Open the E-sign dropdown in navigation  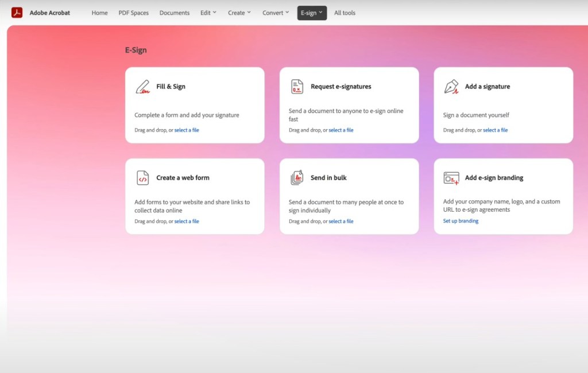312,13
